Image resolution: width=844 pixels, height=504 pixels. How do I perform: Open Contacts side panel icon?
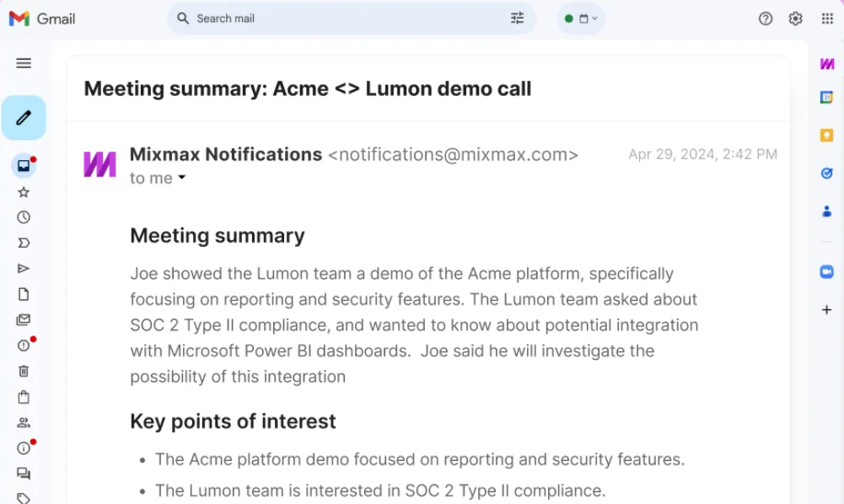point(827,212)
